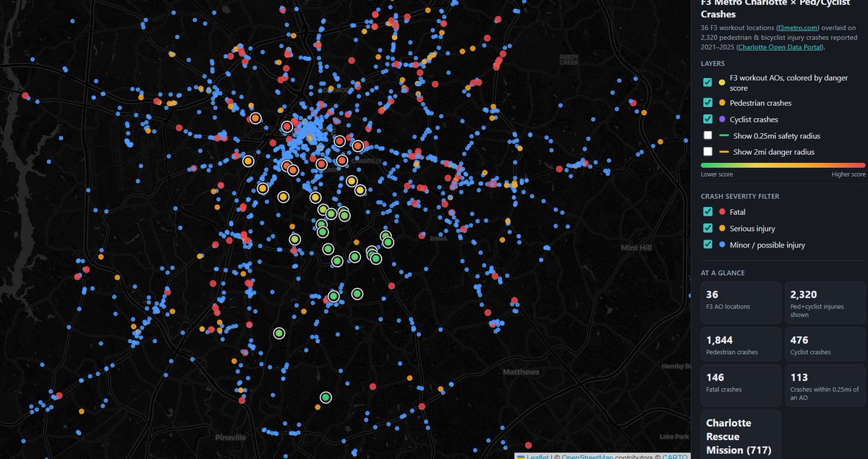Uncheck F3 workout AOs layer checkbox
The width and height of the screenshot is (868, 459).
(x=707, y=83)
